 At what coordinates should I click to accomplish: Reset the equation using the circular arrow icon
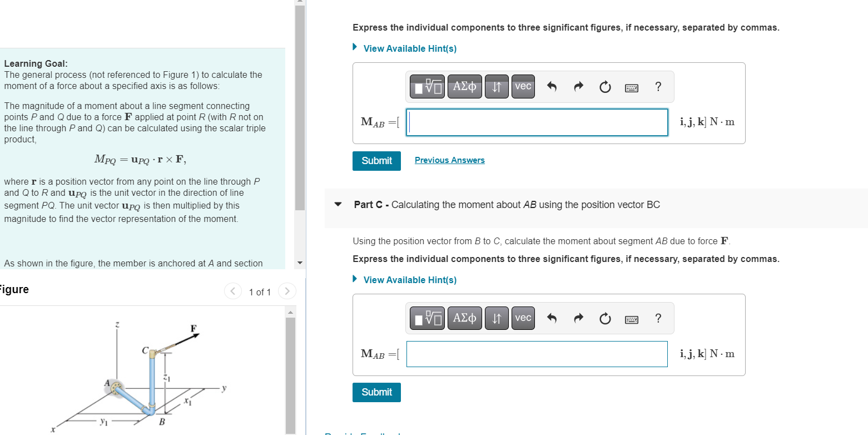pos(604,87)
